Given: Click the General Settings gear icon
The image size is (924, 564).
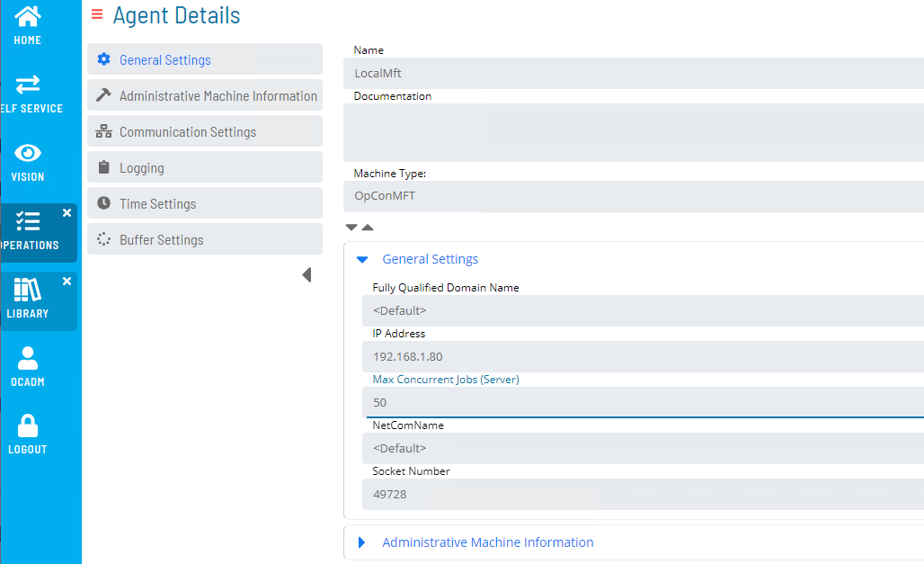Looking at the screenshot, I should tap(103, 59).
